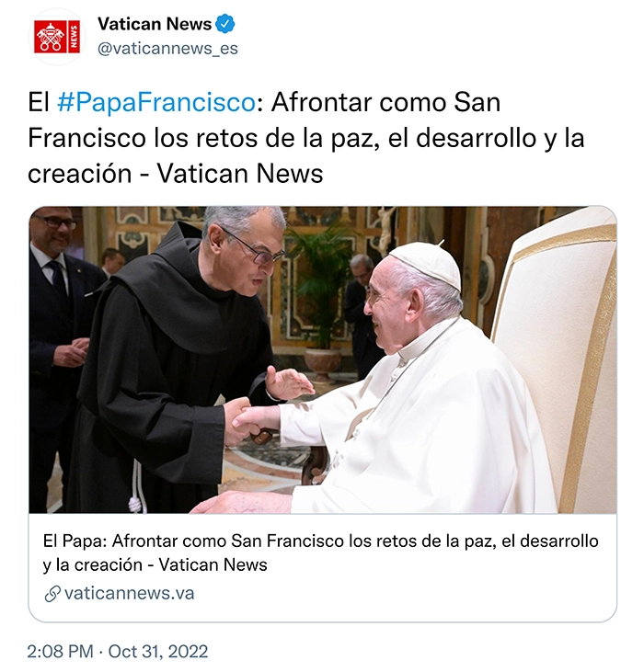644x672 pixels.
Task: Visit the vaticannews.va domain link
Action: pyautogui.click(x=129, y=594)
